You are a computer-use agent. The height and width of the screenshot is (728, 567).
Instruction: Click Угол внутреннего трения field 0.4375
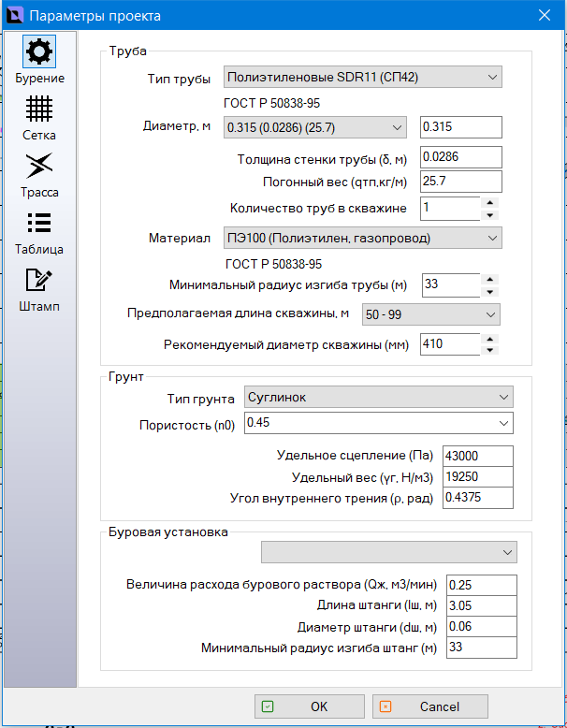pyautogui.click(x=478, y=498)
